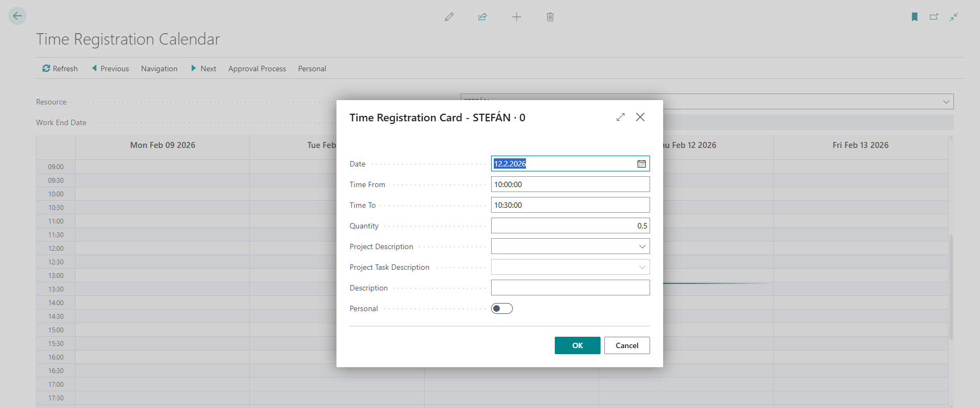Expand the Project Task Description dropdown
The width and height of the screenshot is (980, 408).
pos(642,267)
